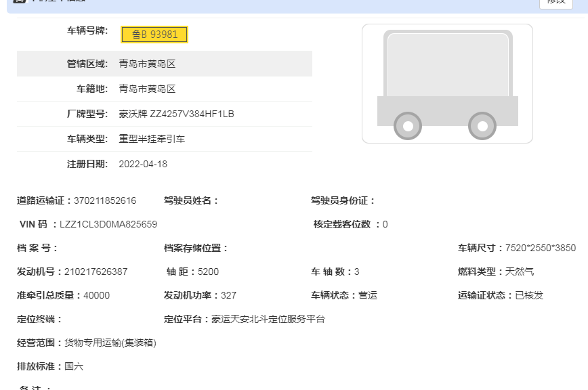Click the VIN code LZZ1CL3D0MA825659
This screenshot has width=588, height=390.
click(x=108, y=224)
